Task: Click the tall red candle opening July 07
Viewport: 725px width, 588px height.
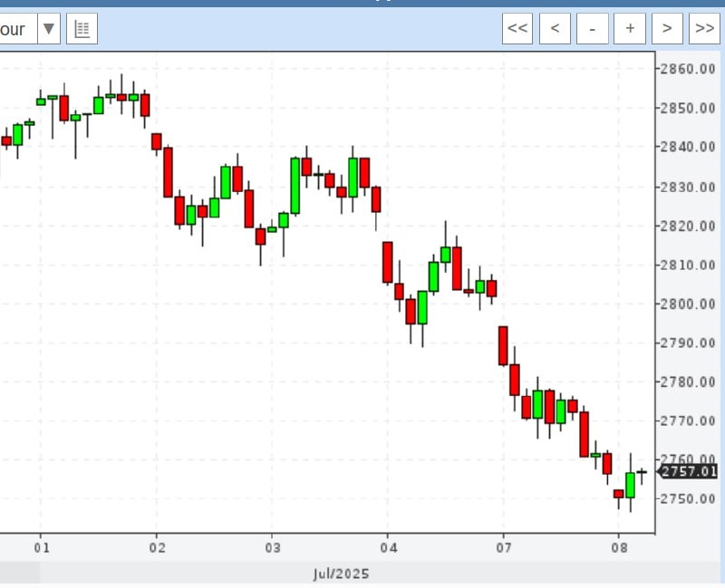Action: (x=503, y=346)
